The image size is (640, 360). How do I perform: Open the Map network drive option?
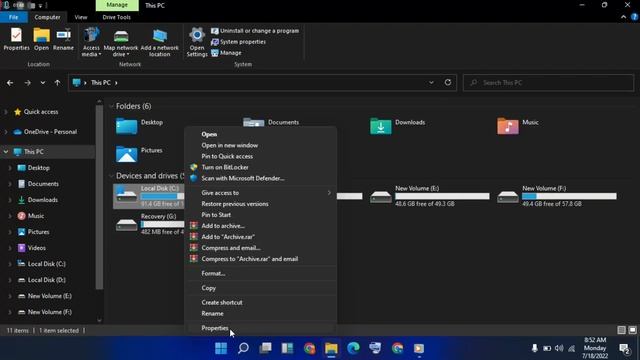click(121, 42)
